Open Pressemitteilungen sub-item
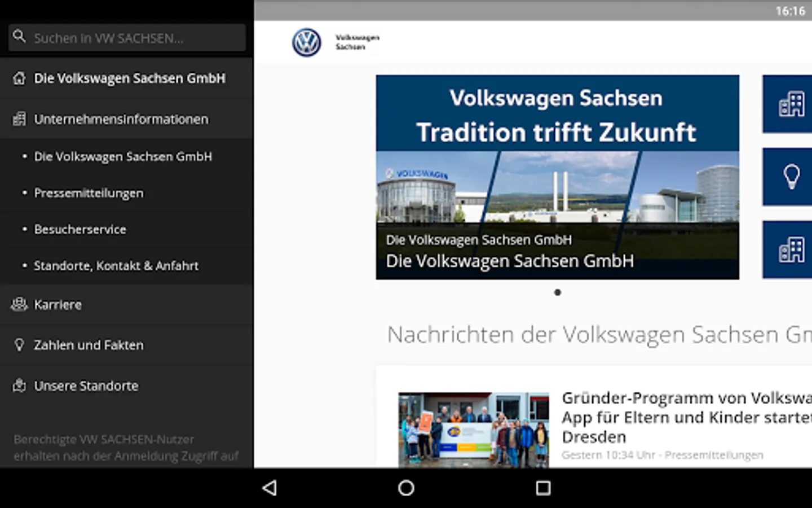 click(126, 193)
